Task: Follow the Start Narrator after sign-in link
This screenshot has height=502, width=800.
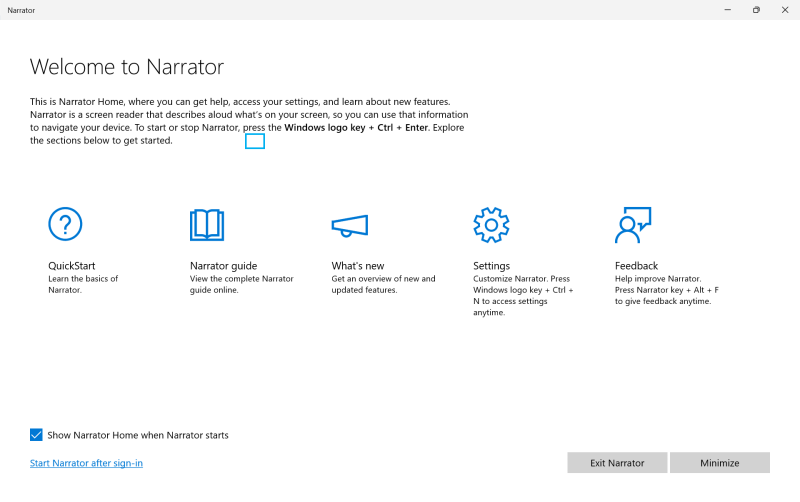Action: (86, 463)
